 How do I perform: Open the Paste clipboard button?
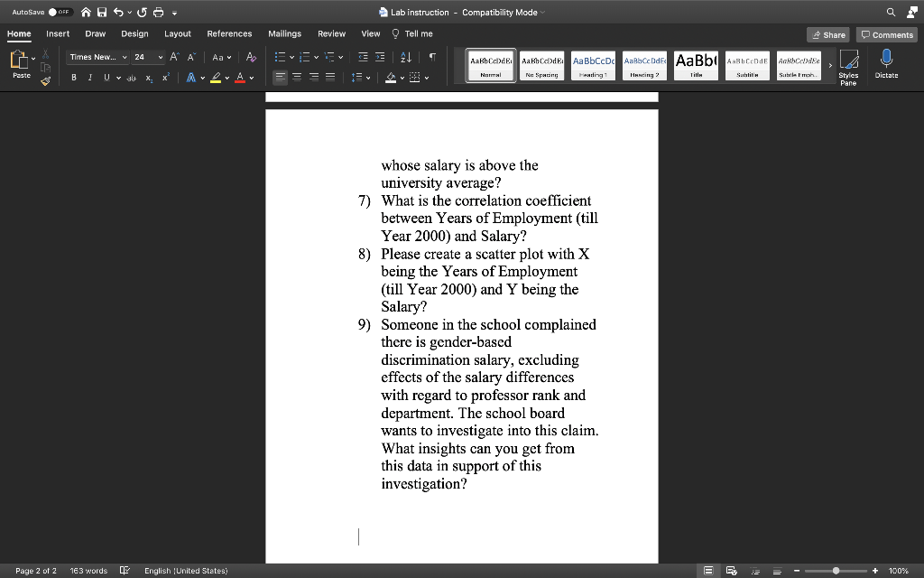[20, 64]
